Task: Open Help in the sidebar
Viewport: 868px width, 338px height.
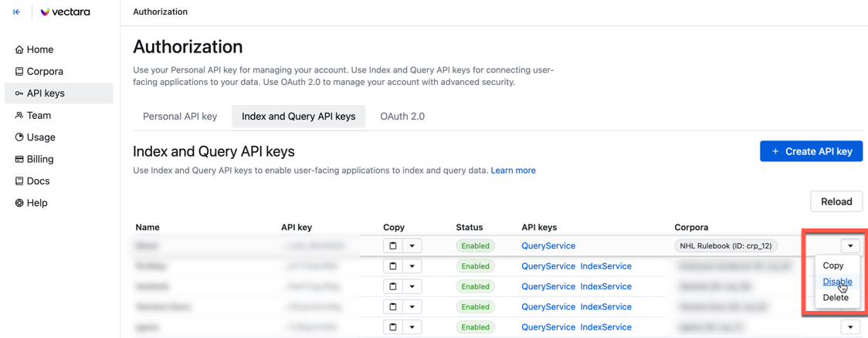Action: click(36, 203)
